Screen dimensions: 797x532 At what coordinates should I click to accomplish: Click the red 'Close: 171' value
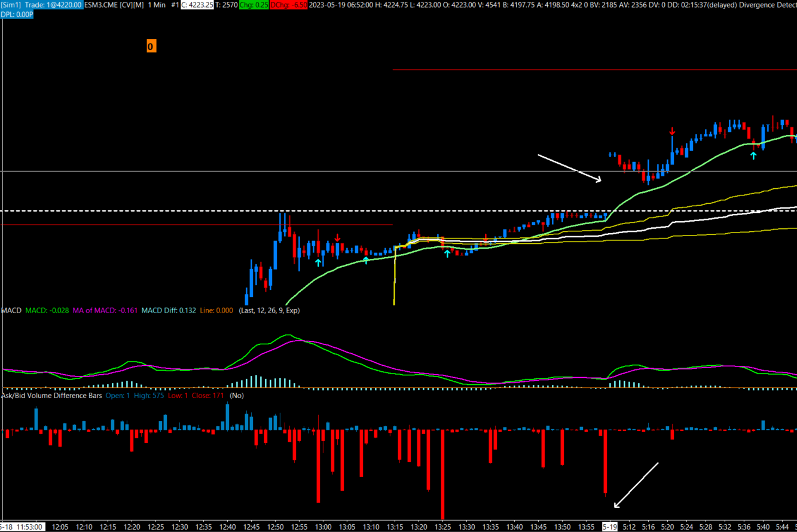tap(208, 396)
